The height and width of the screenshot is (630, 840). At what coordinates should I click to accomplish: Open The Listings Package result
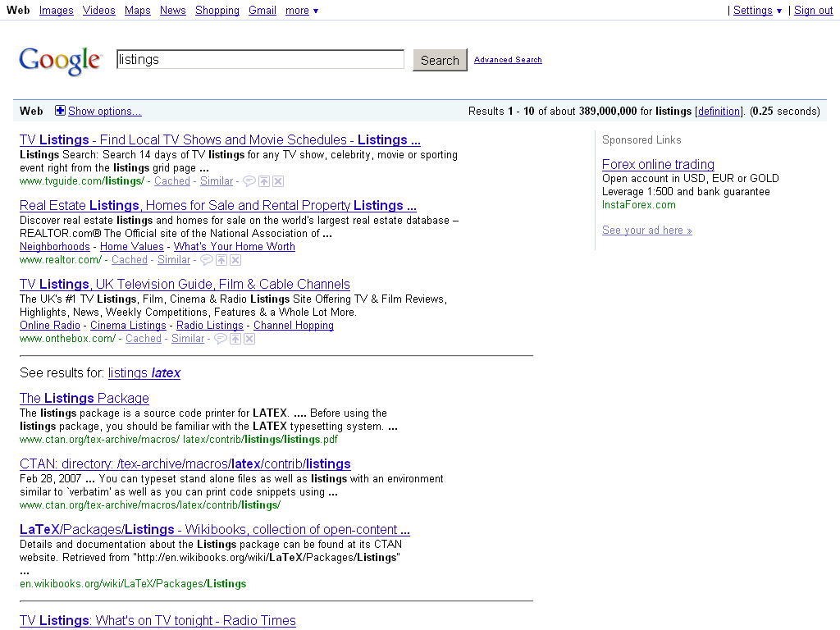click(x=84, y=399)
